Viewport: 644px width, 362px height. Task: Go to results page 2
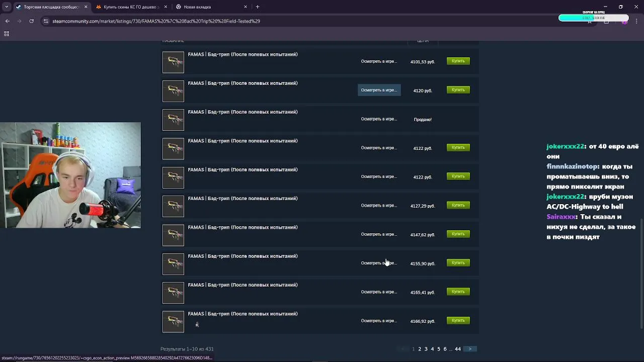420,349
